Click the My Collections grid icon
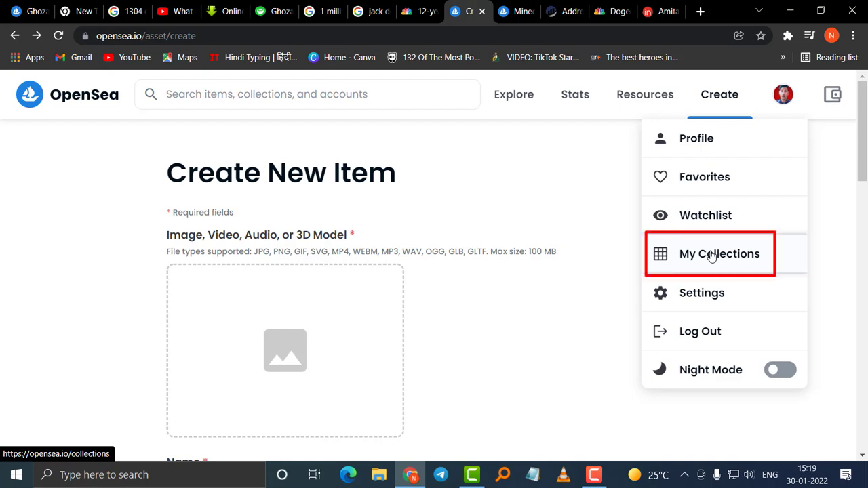Screen dimensions: 868x488 click(660, 254)
